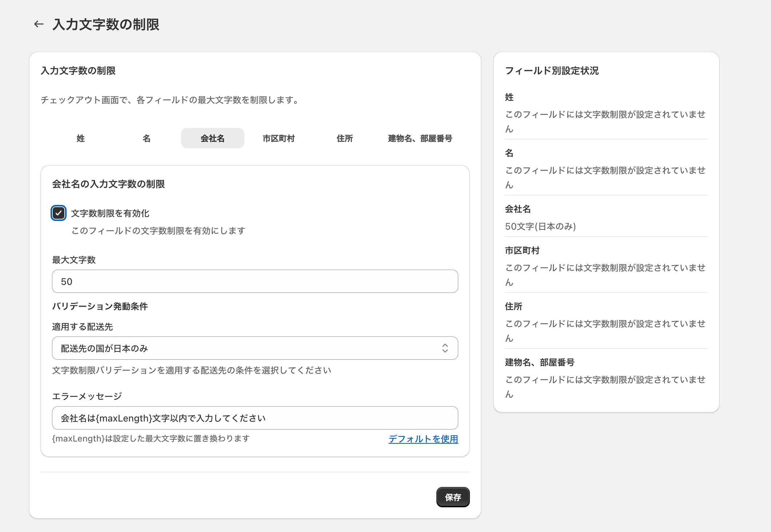Click the デフォルトを使用 link
771x532 pixels.
(x=423, y=439)
